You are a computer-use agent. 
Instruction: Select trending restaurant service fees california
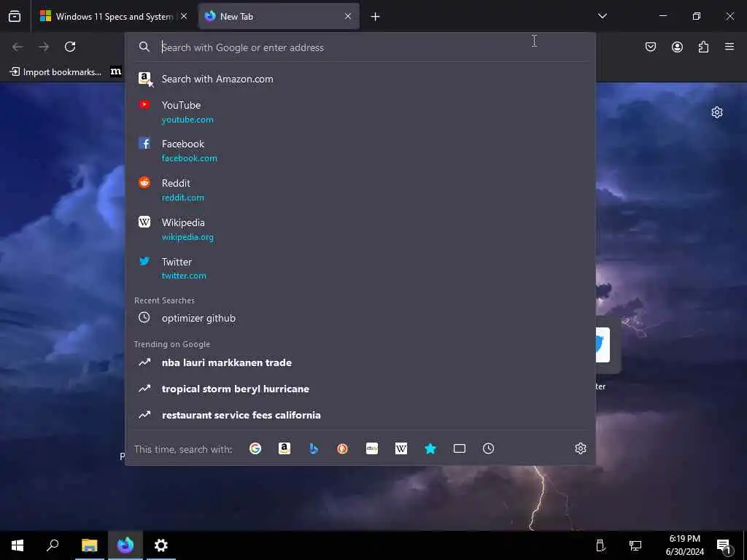click(x=360, y=415)
